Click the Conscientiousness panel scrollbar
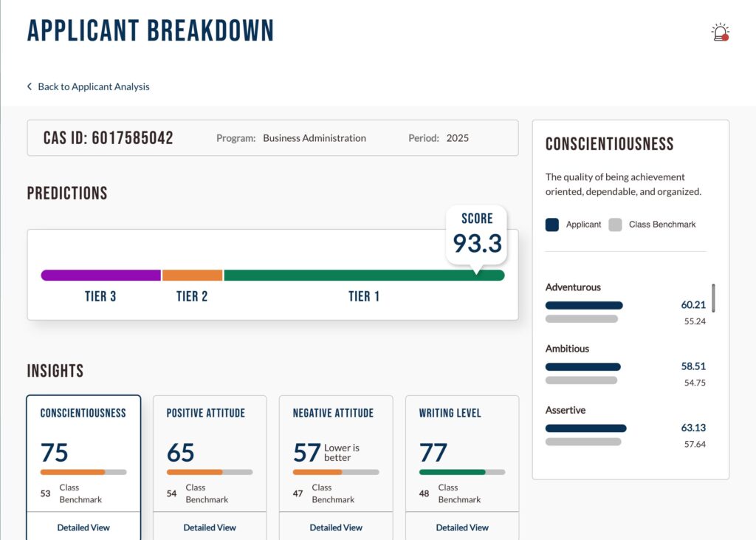The image size is (756, 540). (x=713, y=298)
